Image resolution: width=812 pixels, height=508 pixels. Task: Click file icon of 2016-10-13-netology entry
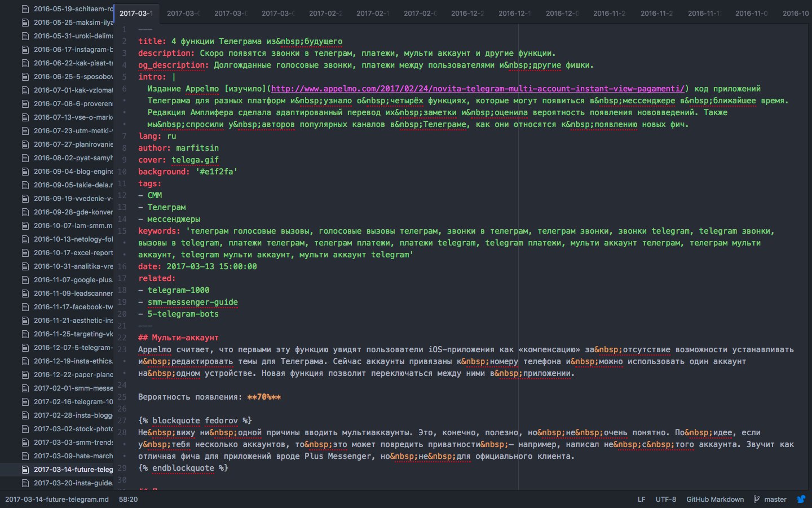(x=25, y=239)
